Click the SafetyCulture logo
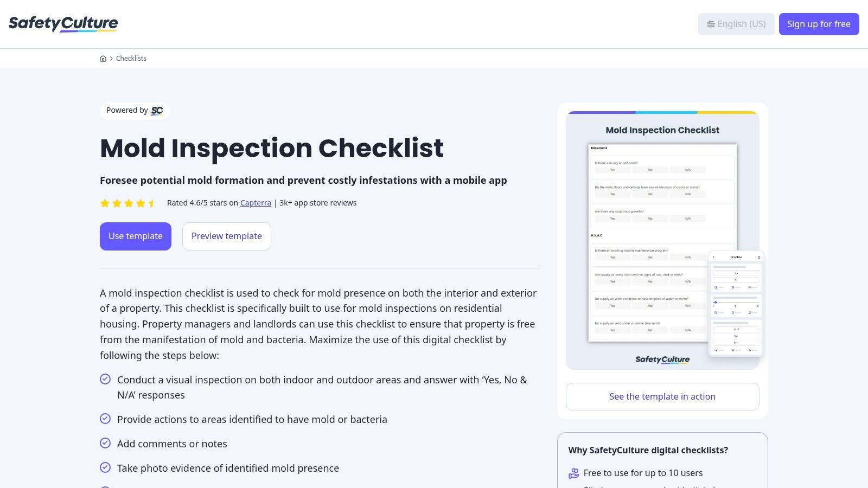The width and height of the screenshot is (868, 488). pyautogui.click(x=63, y=23)
